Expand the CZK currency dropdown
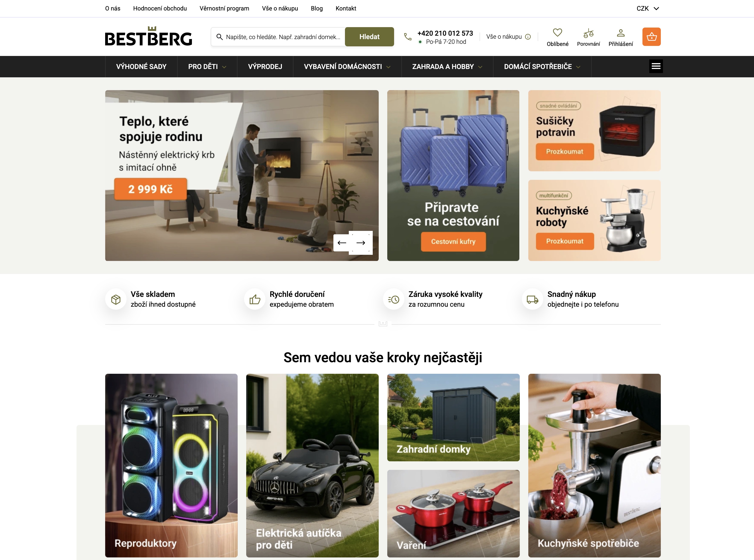 tap(648, 9)
